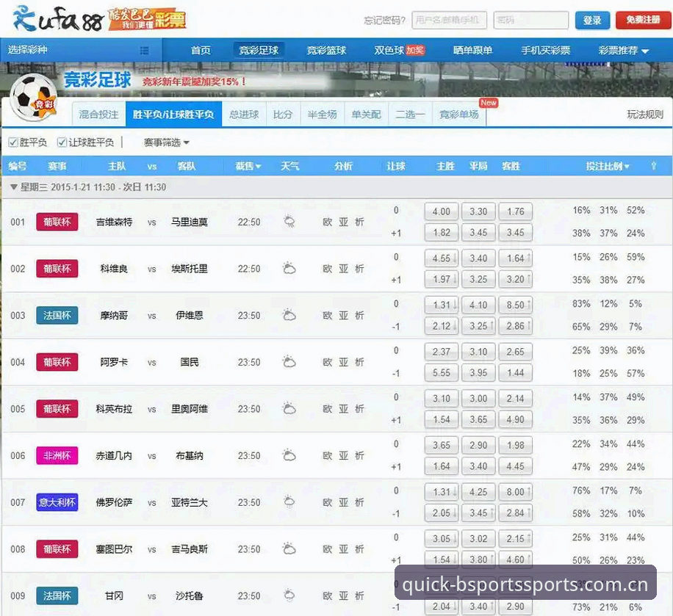Click the red 免费注册 button

click(643, 20)
